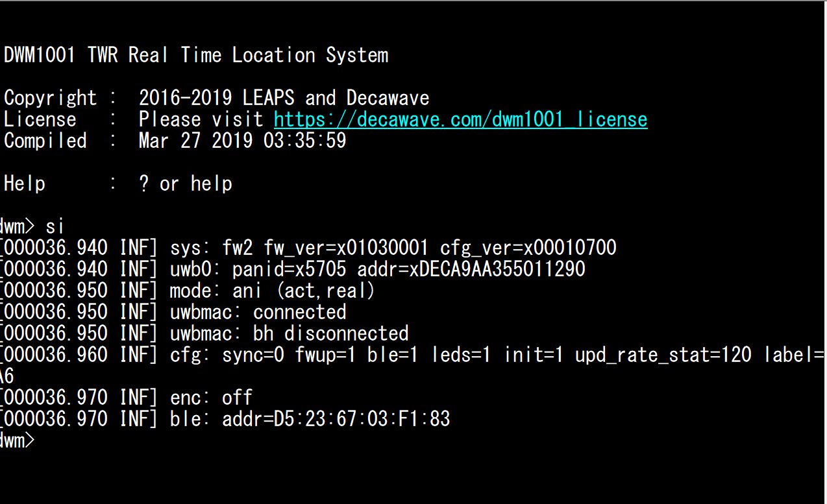Click the "? or help" hint text
This screenshot has width=827, height=504.
click(x=186, y=184)
